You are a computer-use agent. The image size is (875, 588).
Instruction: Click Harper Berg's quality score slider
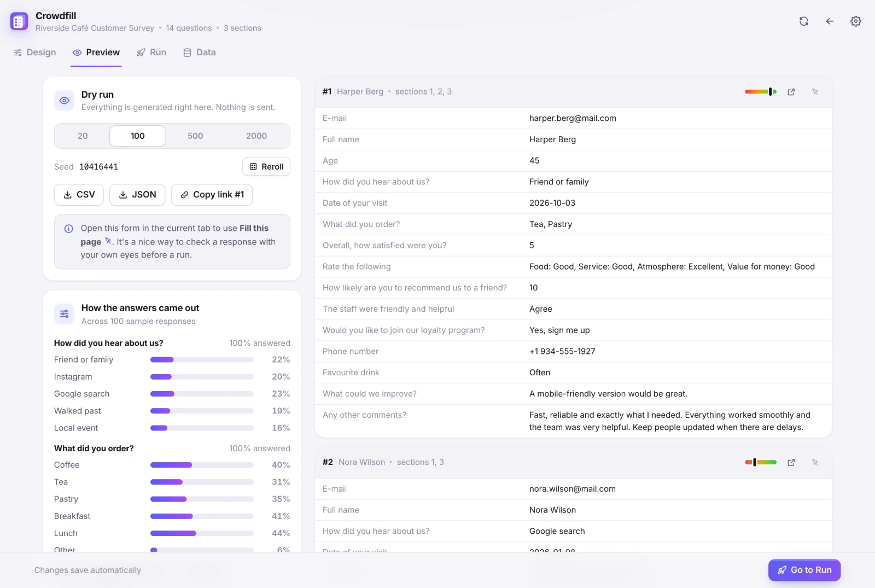pyautogui.click(x=761, y=92)
